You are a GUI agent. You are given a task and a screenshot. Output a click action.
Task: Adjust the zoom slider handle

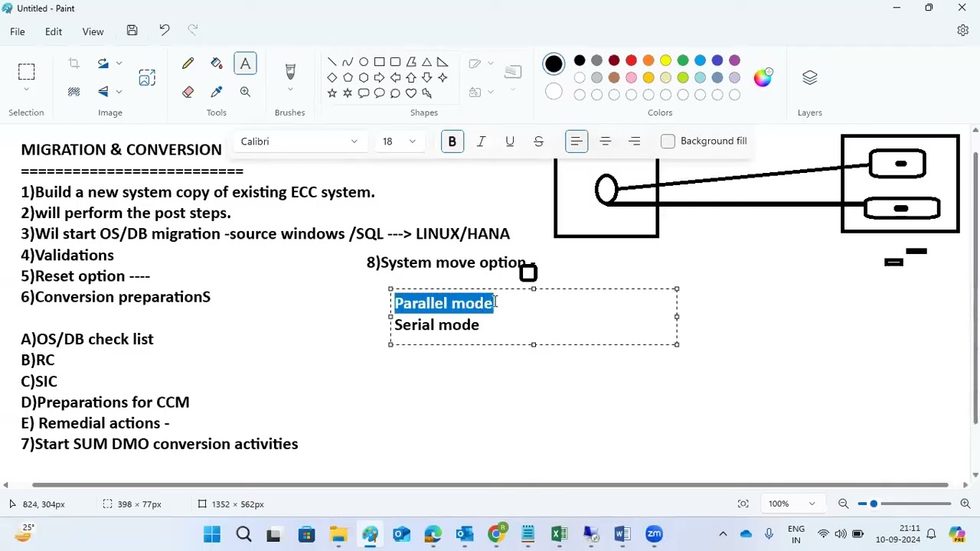pyautogui.click(x=874, y=504)
